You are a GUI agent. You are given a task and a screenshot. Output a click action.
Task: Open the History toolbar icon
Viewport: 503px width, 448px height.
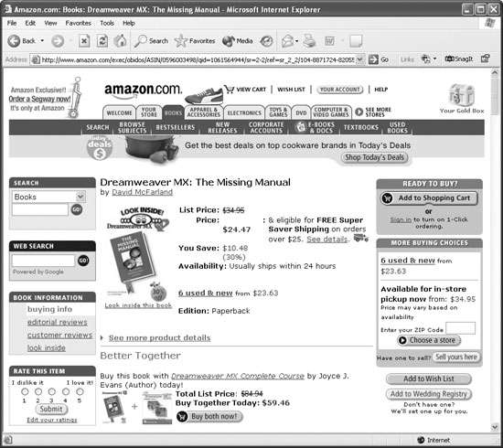[x=266, y=41]
